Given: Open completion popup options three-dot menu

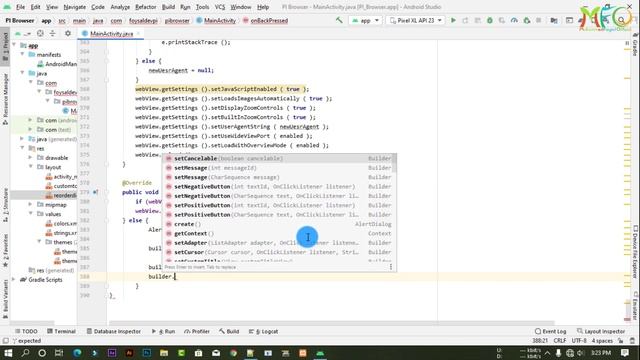Looking at the screenshot, I should pos(391,267).
